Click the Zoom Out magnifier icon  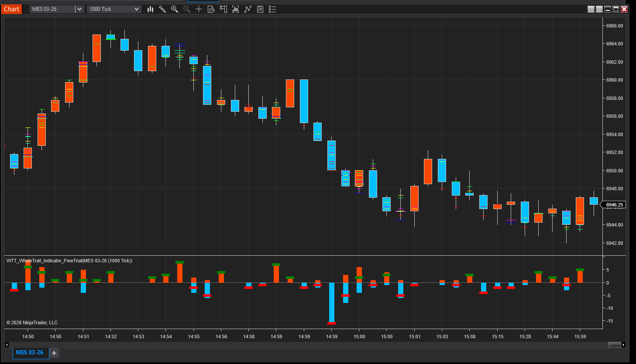point(187,9)
